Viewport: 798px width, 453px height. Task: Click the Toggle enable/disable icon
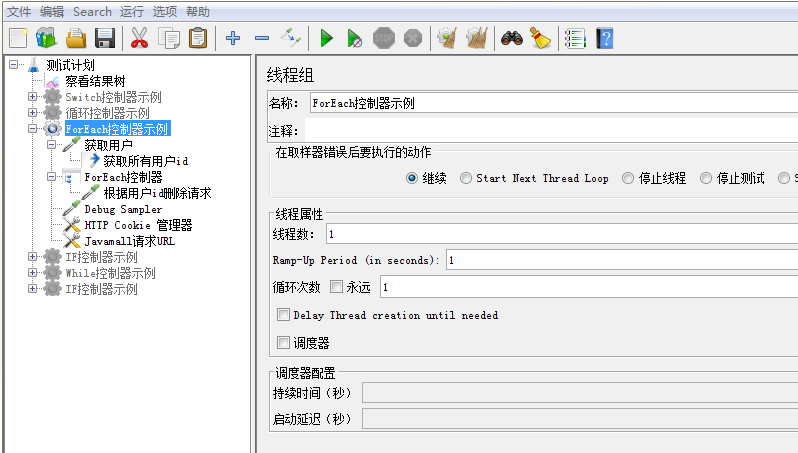[291, 38]
